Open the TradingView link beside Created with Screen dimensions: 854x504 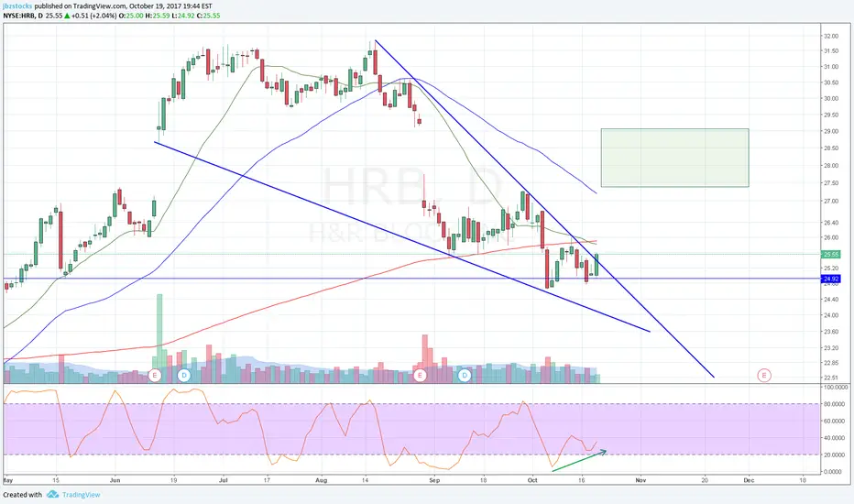coord(82,495)
